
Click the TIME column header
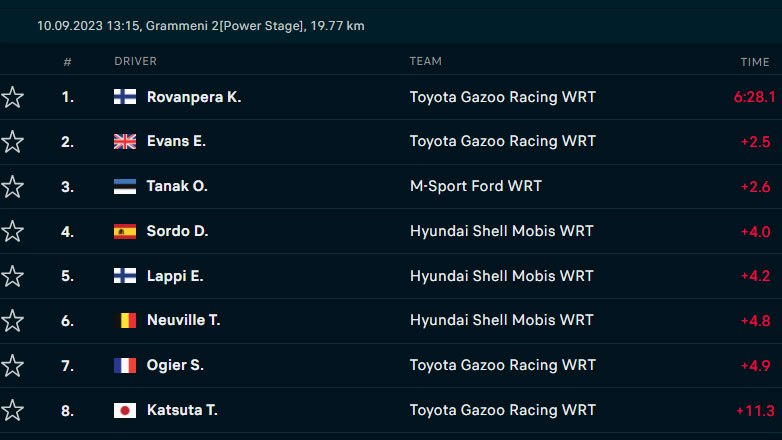[754, 62]
